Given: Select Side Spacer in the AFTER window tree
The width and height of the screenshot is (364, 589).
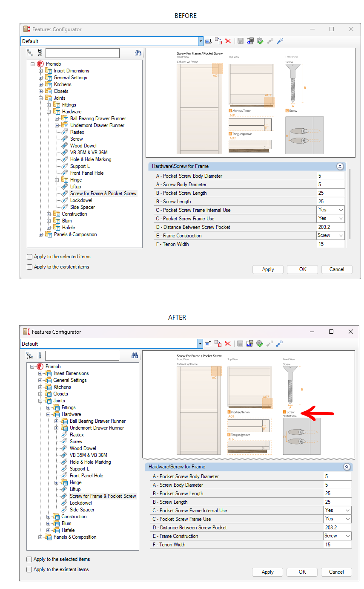Looking at the screenshot, I should pyautogui.click(x=82, y=510).
